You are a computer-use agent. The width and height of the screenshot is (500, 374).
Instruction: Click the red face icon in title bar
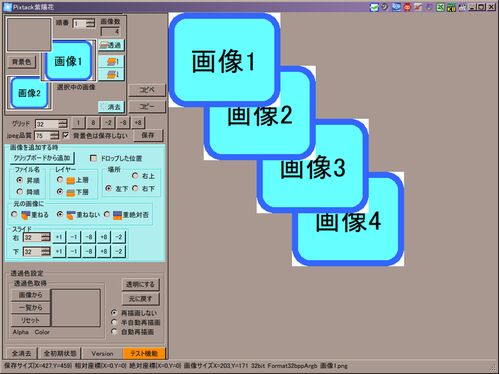click(407, 7)
